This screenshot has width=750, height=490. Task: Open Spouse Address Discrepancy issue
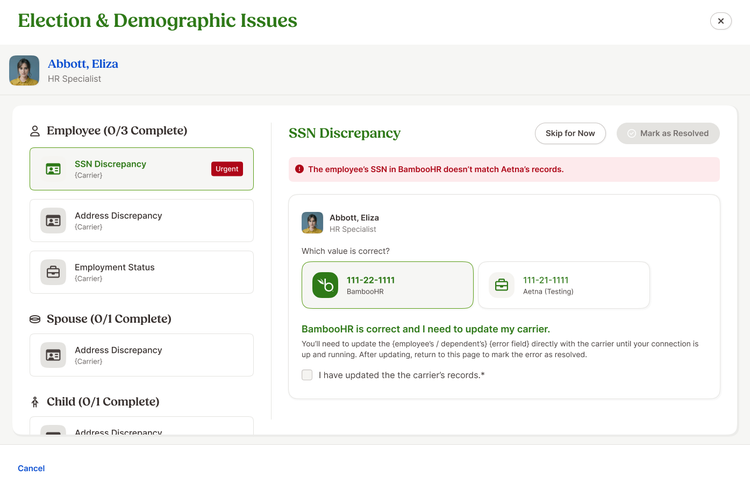tap(142, 355)
